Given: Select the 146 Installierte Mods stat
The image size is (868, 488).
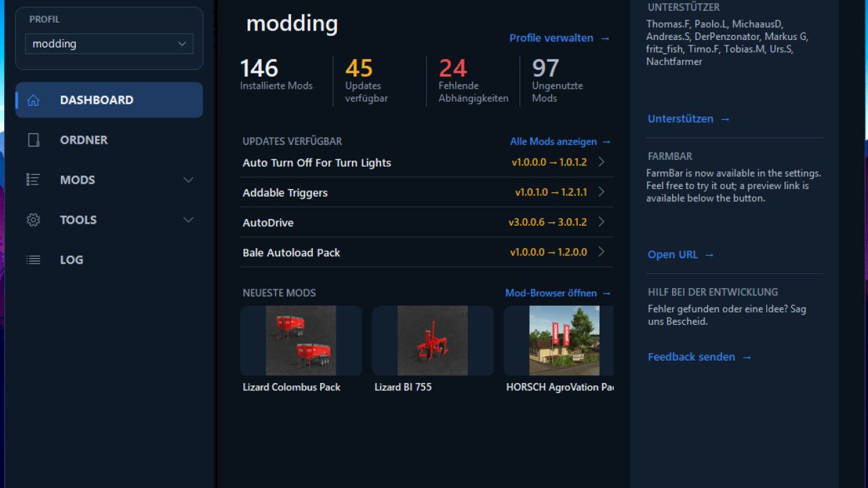Looking at the screenshot, I should 277,75.
